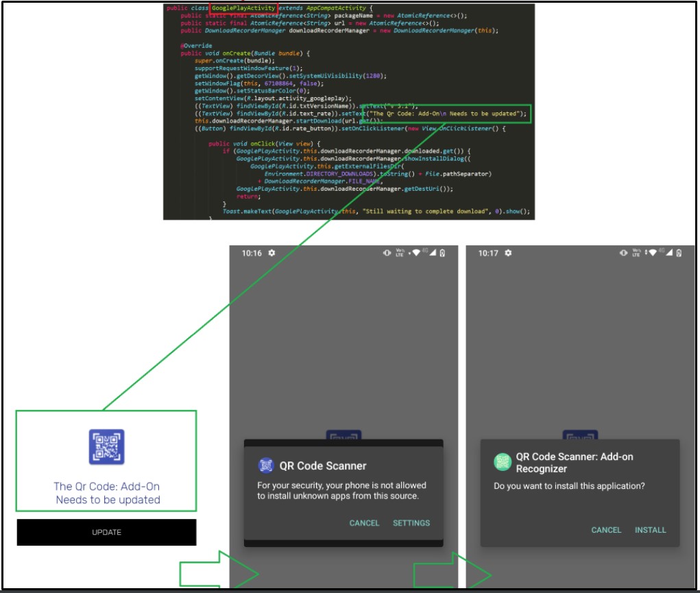
Task: Click VoLTE indicator in 10:16 status bar
Action: click(x=400, y=253)
